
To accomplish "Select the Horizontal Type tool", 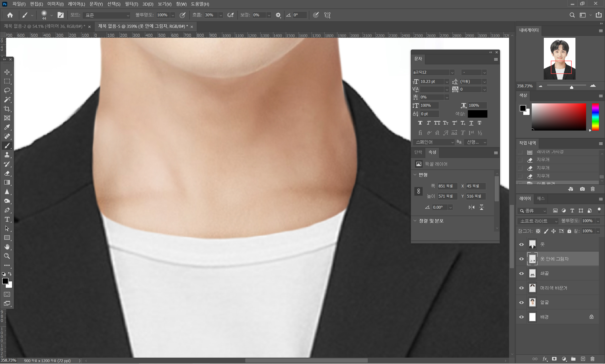I will [x=7, y=220].
